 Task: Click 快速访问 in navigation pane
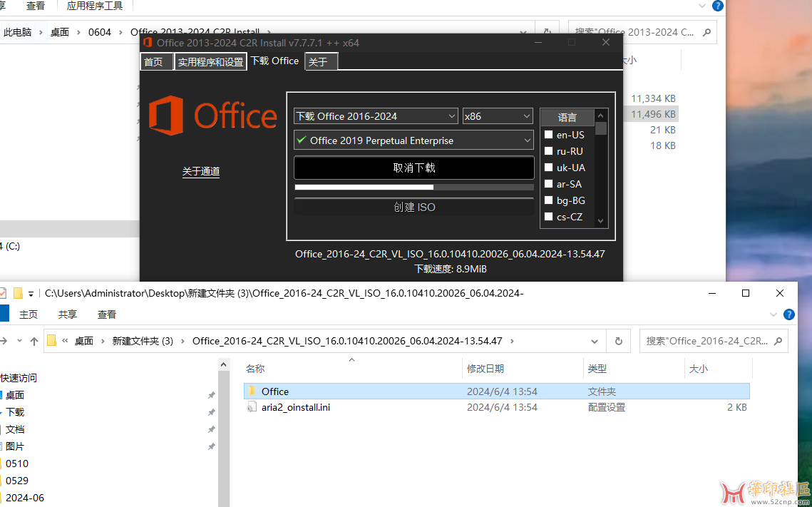pyautogui.click(x=19, y=378)
